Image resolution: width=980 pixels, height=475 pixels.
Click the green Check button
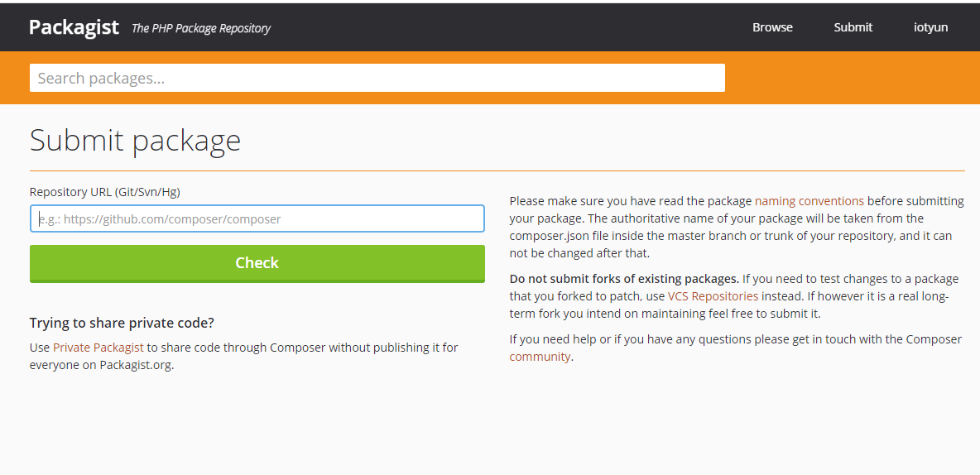click(x=257, y=263)
